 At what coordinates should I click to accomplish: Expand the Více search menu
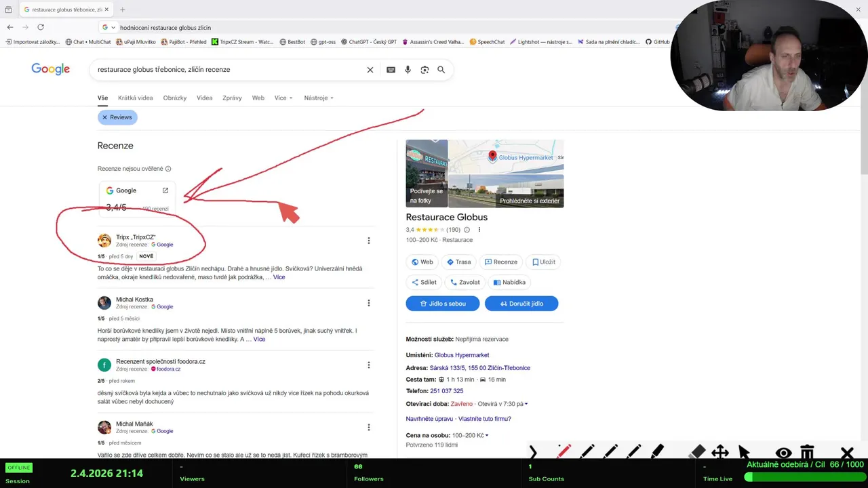coord(283,98)
